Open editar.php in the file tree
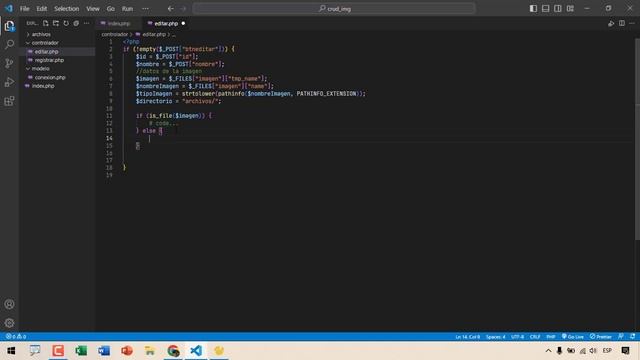 coord(46,52)
